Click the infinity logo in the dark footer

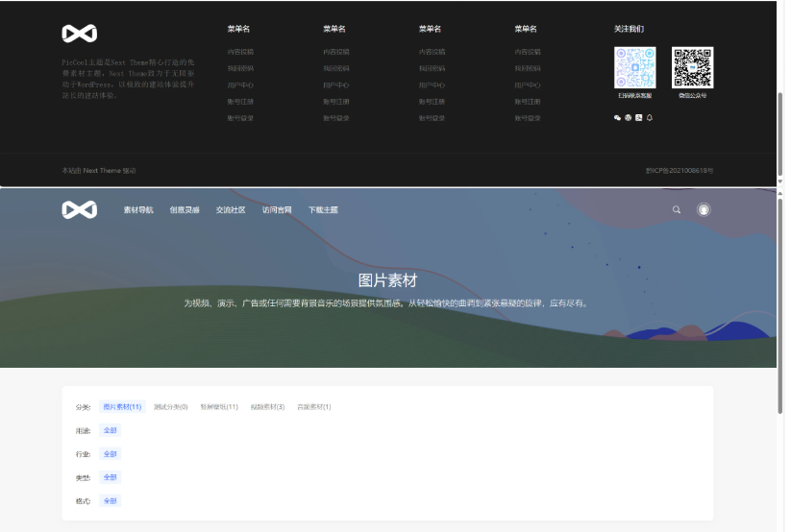click(x=79, y=34)
